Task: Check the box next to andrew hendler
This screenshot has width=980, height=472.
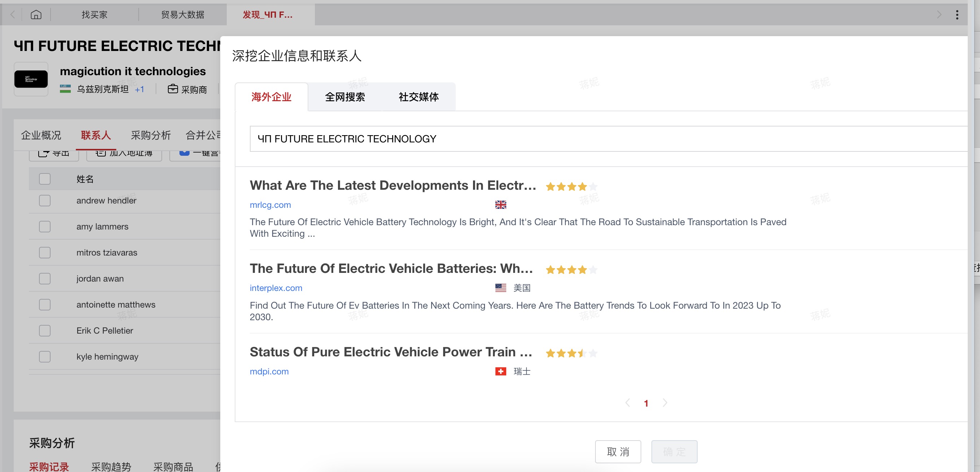Action: point(45,201)
